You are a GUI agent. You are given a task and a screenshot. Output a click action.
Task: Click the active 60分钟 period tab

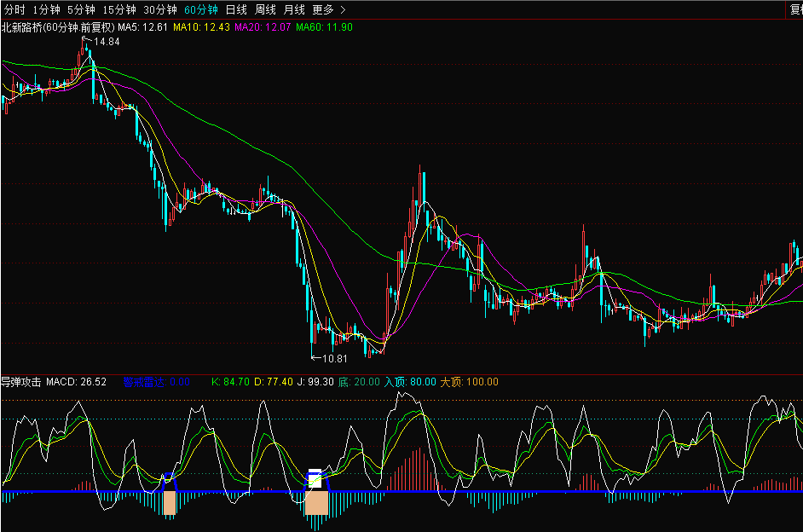(x=201, y=9)
